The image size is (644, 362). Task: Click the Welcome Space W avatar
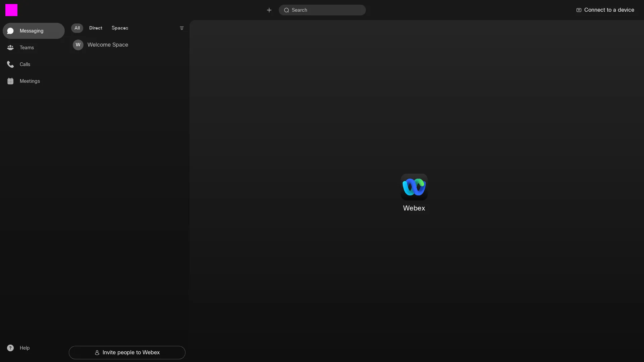click(x=78, y=45)
